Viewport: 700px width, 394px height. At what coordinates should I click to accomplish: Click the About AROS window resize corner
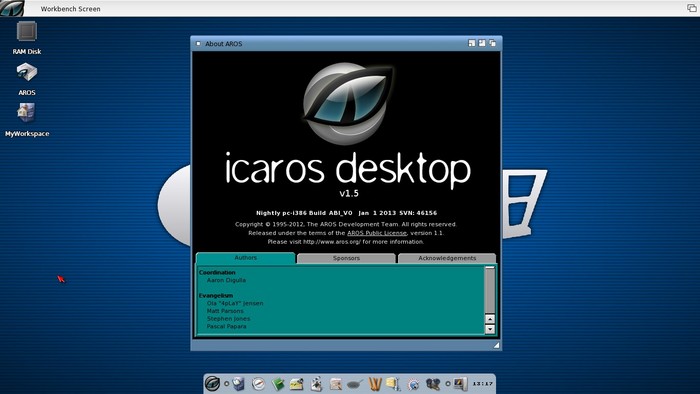(496, 345)
